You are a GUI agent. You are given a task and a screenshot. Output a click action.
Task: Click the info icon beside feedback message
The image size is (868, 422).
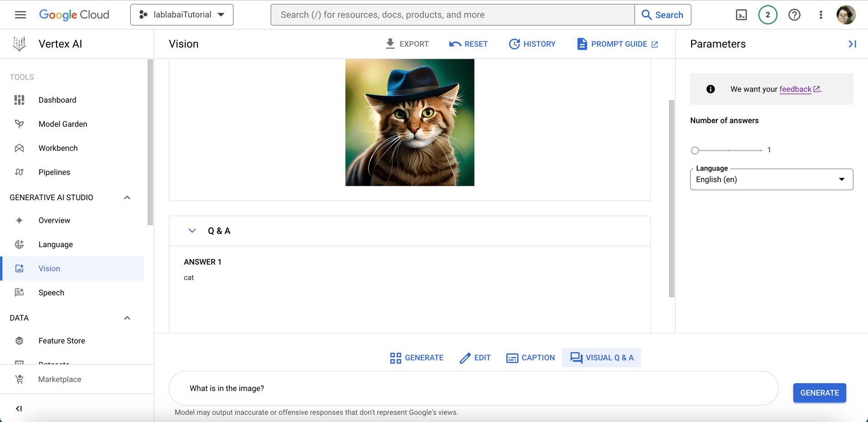coord(711,89)
